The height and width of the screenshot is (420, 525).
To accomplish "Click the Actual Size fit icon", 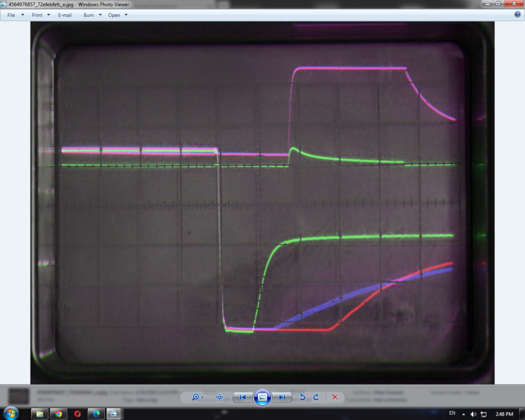I will coord(220,397).
